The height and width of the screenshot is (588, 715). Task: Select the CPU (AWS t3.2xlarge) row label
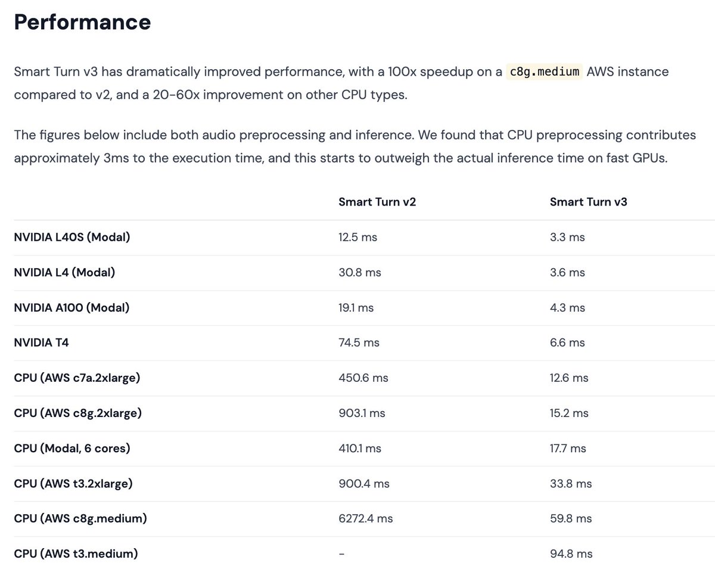73,483
